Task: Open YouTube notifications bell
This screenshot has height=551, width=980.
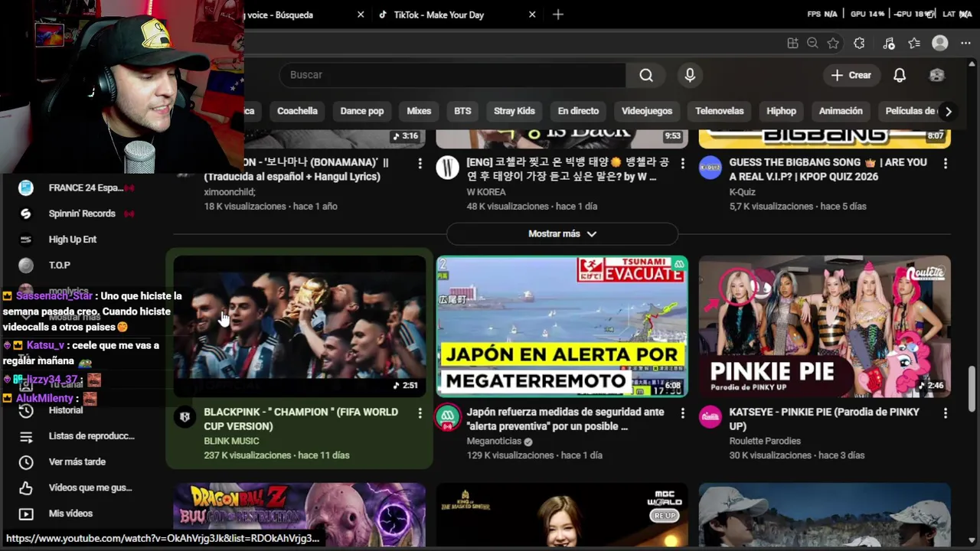Action: 900,75
